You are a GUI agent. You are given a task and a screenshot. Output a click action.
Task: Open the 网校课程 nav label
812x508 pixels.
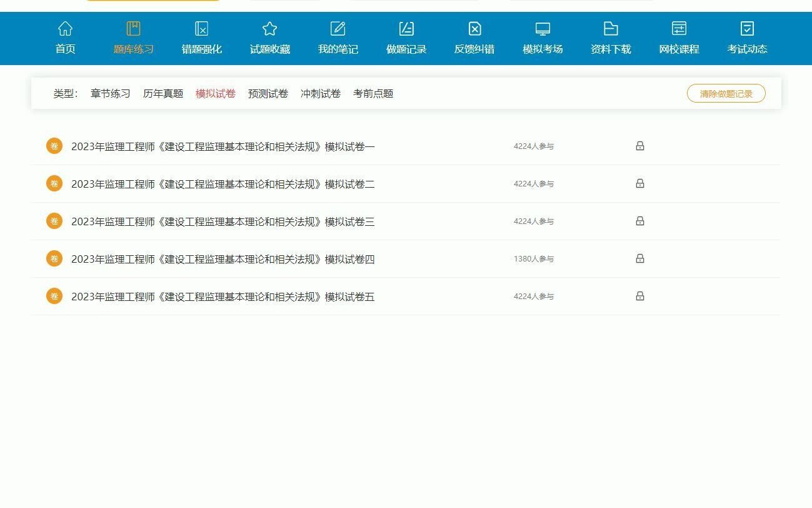coord(679,49)
